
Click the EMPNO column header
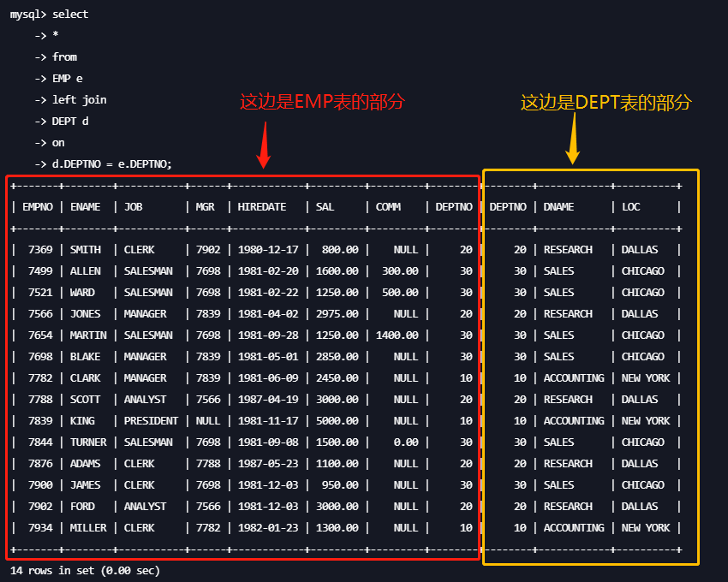[x=38, y=207]
